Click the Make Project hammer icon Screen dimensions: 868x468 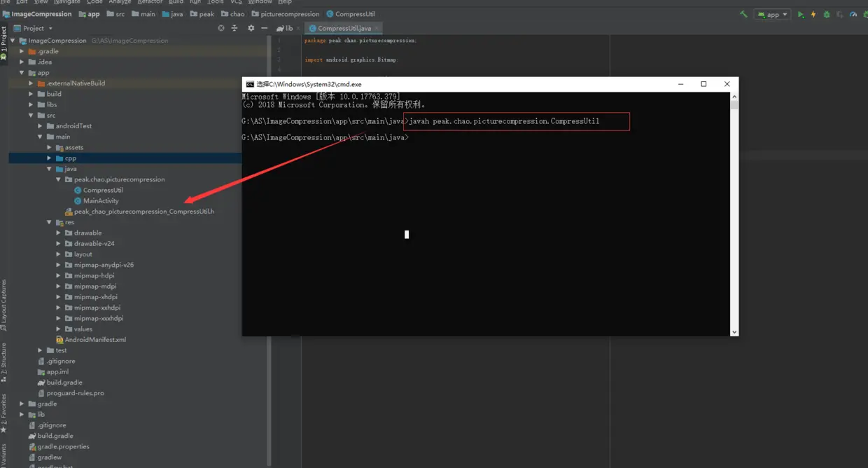pyautogui.click(x=743, y=14)
